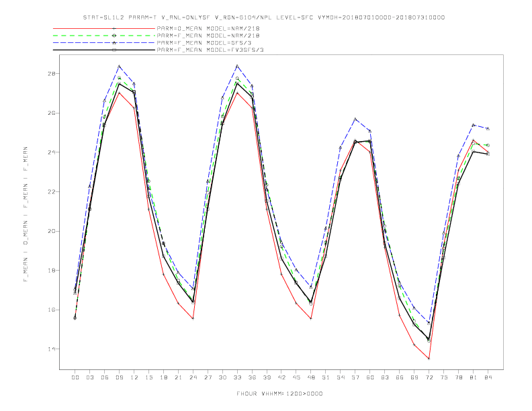This screenshot has width=532, height=411.
Task: Click the blue triangle marker at hour 84
Action: point(488,128)
